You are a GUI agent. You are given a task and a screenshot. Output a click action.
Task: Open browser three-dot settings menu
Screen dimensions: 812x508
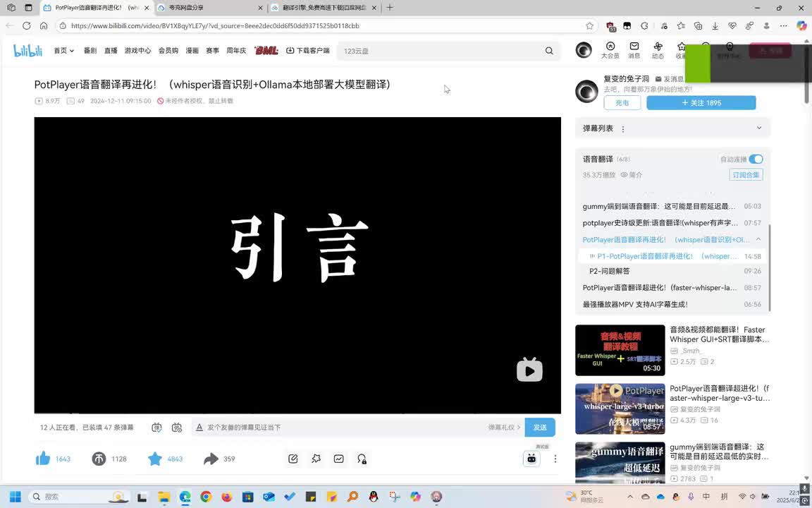click(x=784, y=26)
